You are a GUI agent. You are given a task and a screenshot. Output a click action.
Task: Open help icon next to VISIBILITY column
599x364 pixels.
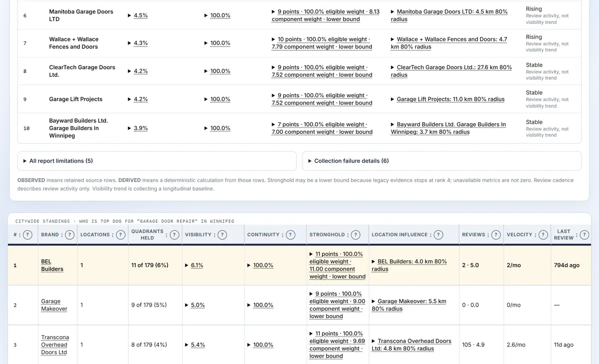pyautogui.click(x=222, y=235)
